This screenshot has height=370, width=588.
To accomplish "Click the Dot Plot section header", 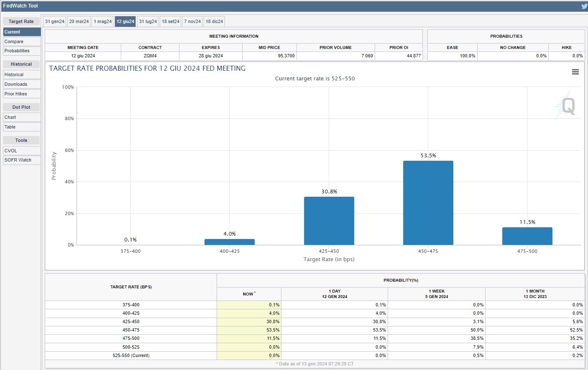I will 21,107.
